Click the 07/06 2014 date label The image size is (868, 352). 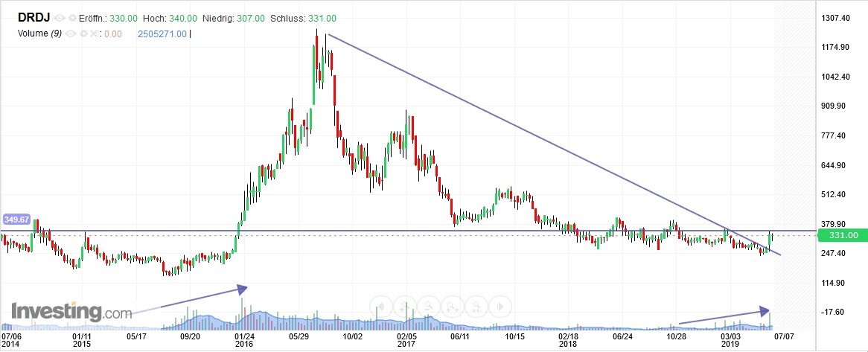tap(12, 339)
